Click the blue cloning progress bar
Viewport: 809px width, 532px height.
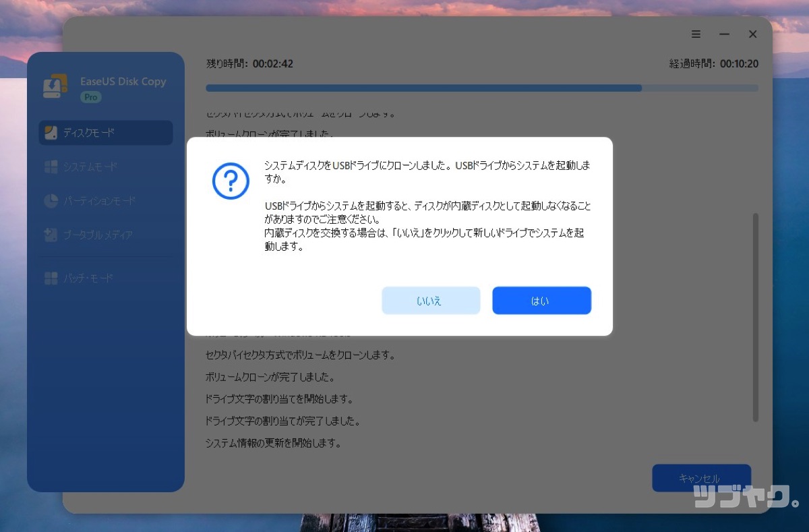(423, 88)
